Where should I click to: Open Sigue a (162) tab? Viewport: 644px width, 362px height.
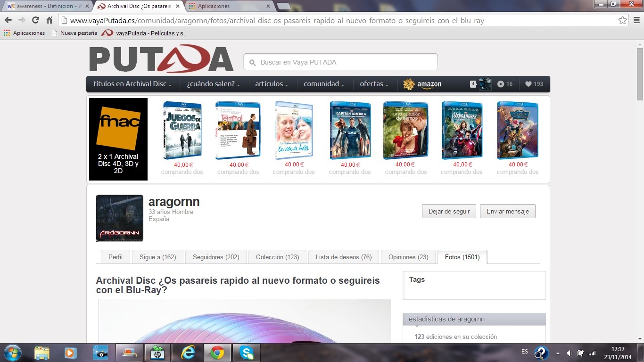(x=158, y=257)
